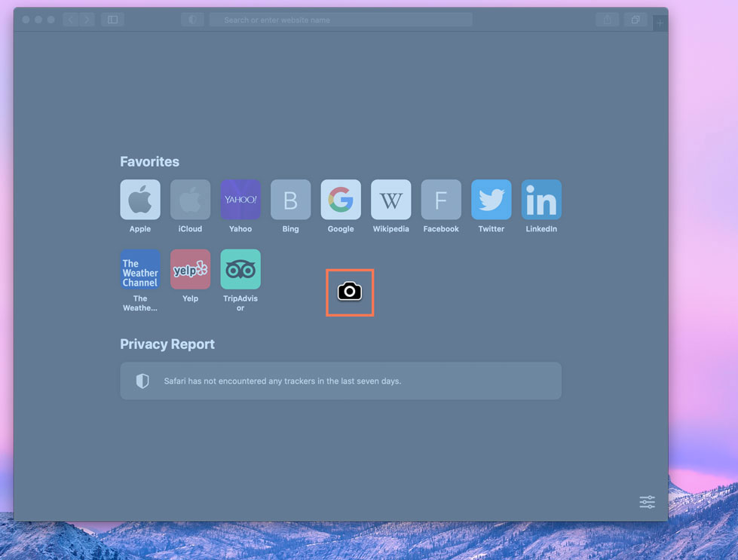Open the iCloud favorite
This screenshot has width=738, height=560.
[x=190, y=199]
